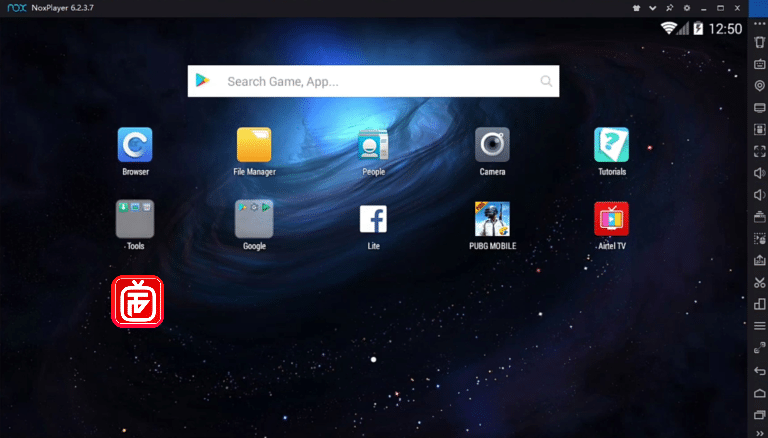
Task: Click the NoxPlayer 6.2.3.7 title text
Action: coord(63,8)
